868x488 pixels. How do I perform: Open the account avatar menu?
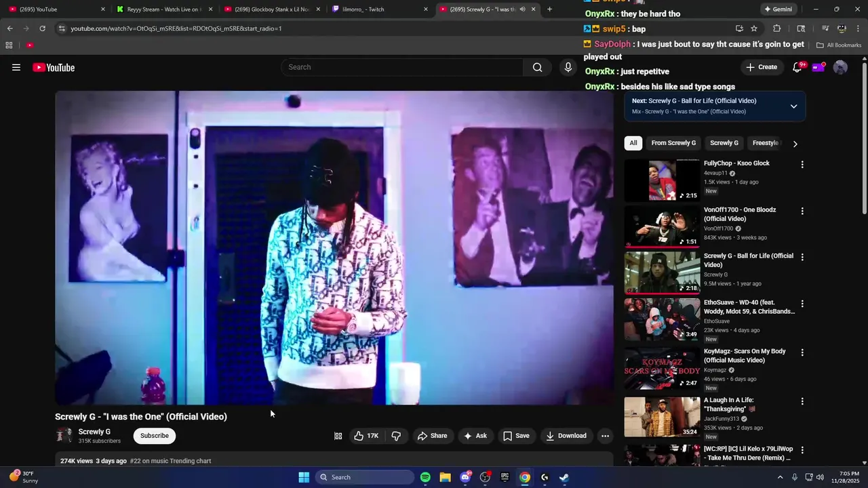click(840, 67)
